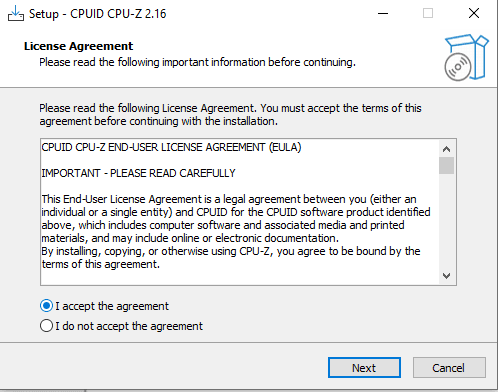The height and width of the screenshot is (392, 498).
Task: Select the I accept the agreement radio button
Action: pyautogui.click(x=46, y=306)
